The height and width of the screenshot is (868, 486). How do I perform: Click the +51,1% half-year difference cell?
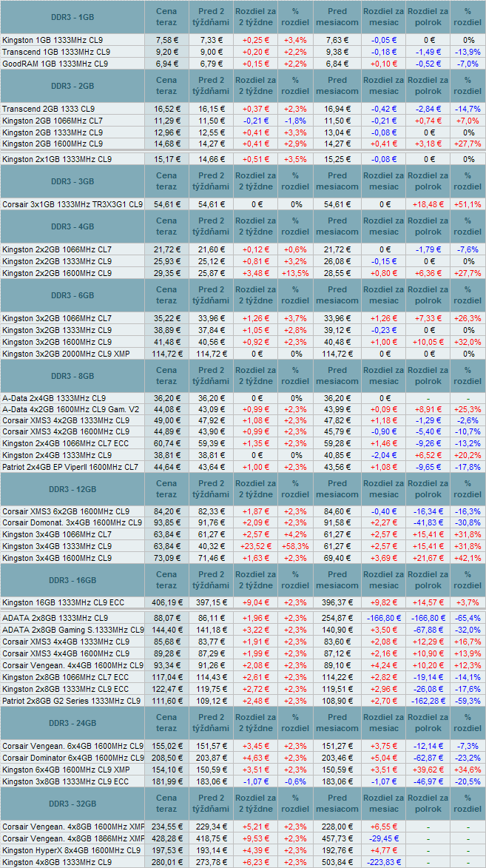coord(468,205)
